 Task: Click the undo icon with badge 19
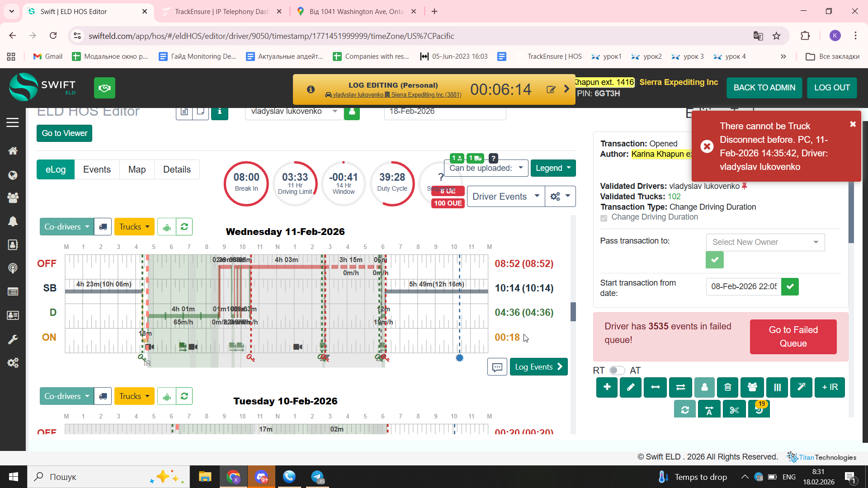759,410
